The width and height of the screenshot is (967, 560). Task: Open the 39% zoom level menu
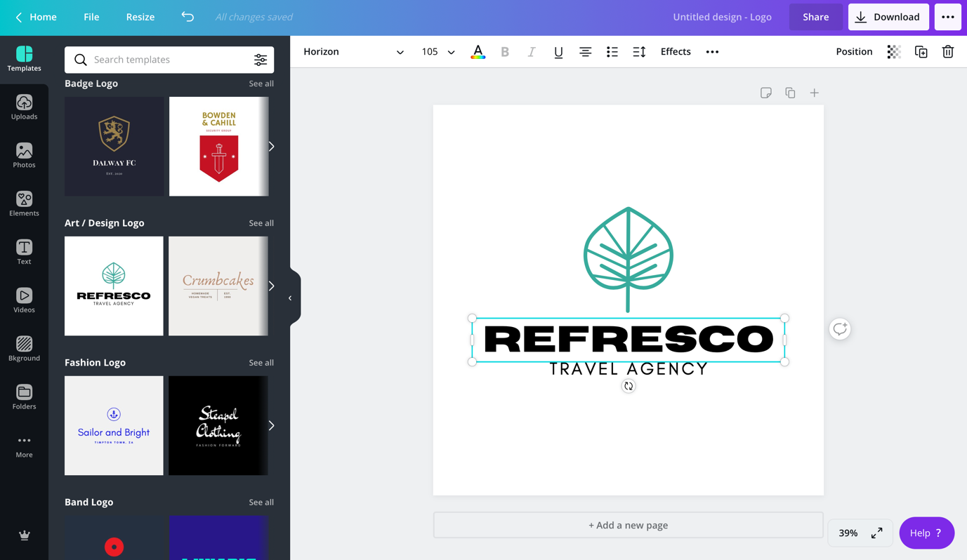848,533
